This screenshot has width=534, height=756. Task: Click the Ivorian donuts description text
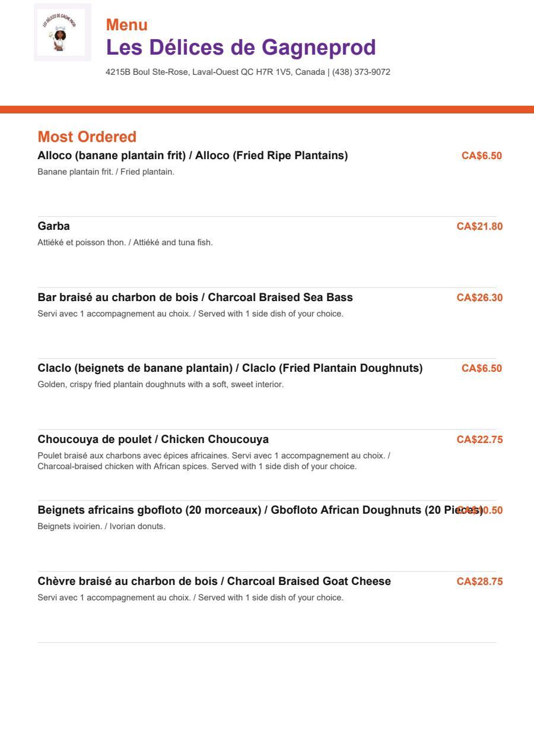[101, 526]
